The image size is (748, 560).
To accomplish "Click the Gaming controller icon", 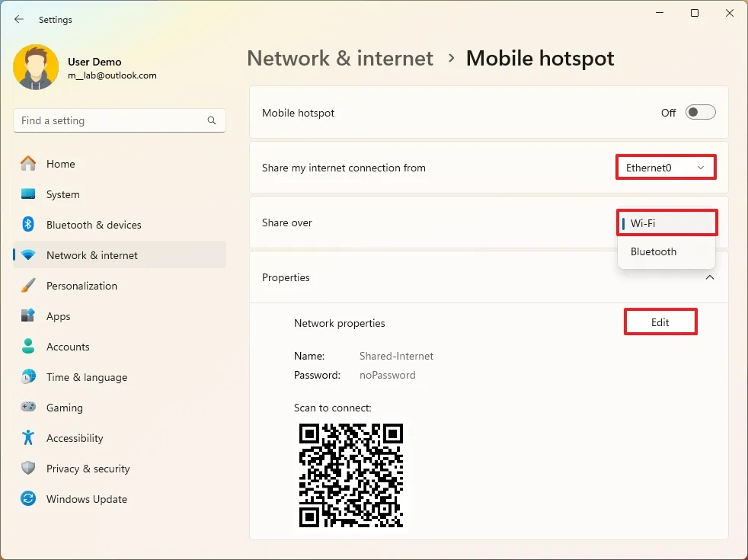I will (28, 408).
